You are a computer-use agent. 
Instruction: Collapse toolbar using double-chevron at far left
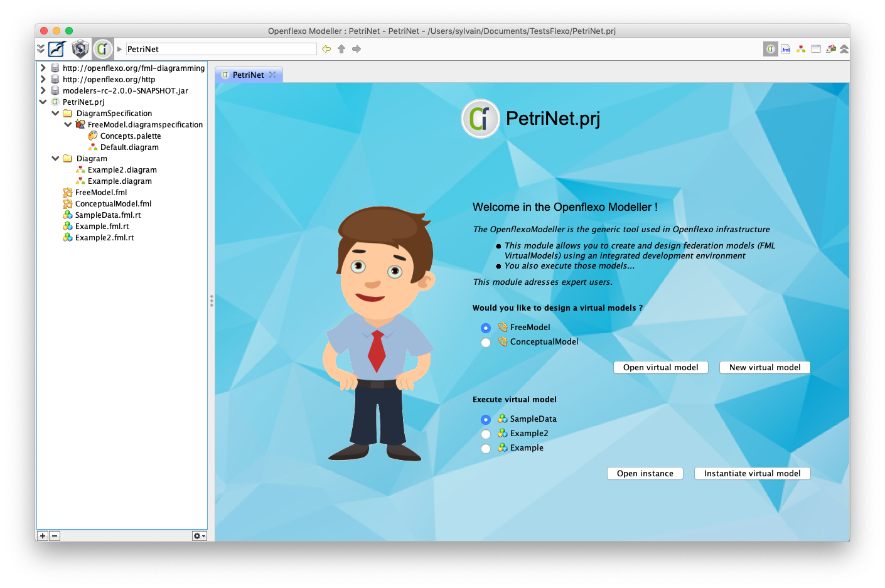(x=41, y=49)
